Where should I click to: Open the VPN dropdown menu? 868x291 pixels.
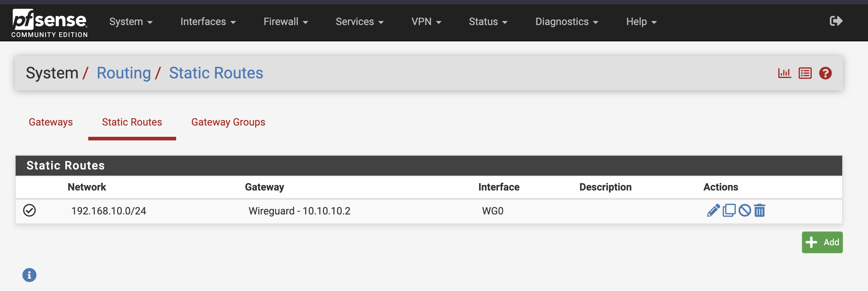pos(426,22)
